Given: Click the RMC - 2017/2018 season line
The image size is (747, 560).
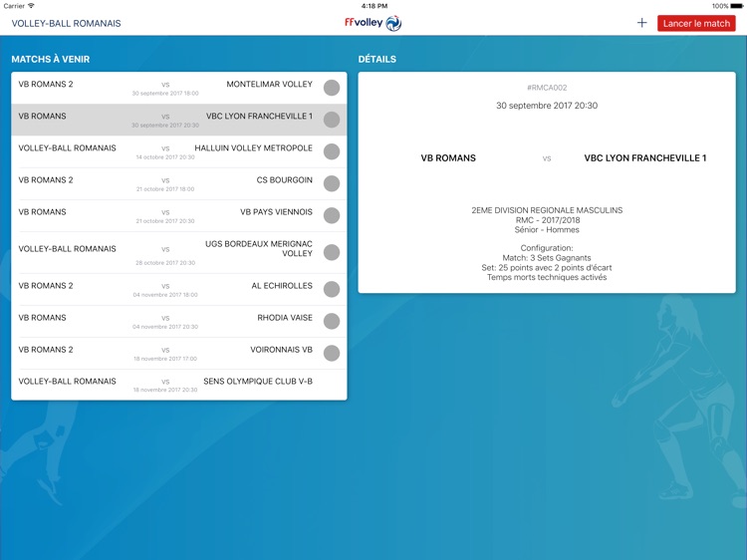Looking at the screenshot, I should (x=547, y=220).
